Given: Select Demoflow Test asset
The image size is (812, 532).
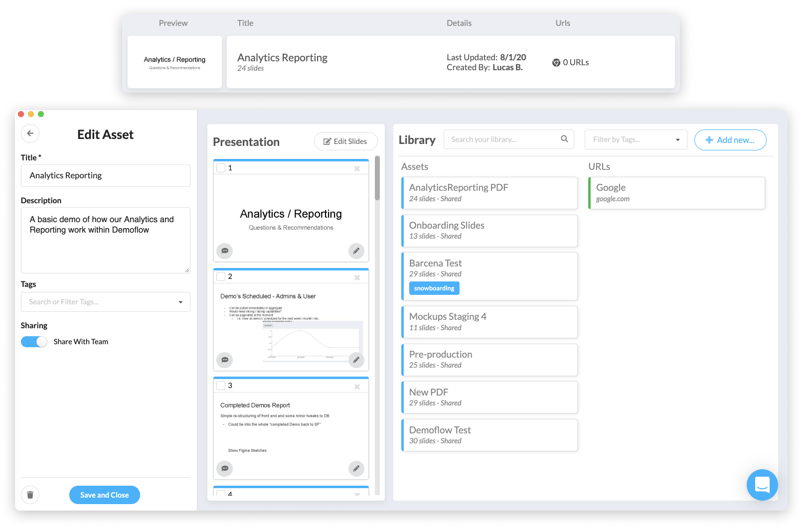Looking at the screenshot, I should [x=489, y=435].
